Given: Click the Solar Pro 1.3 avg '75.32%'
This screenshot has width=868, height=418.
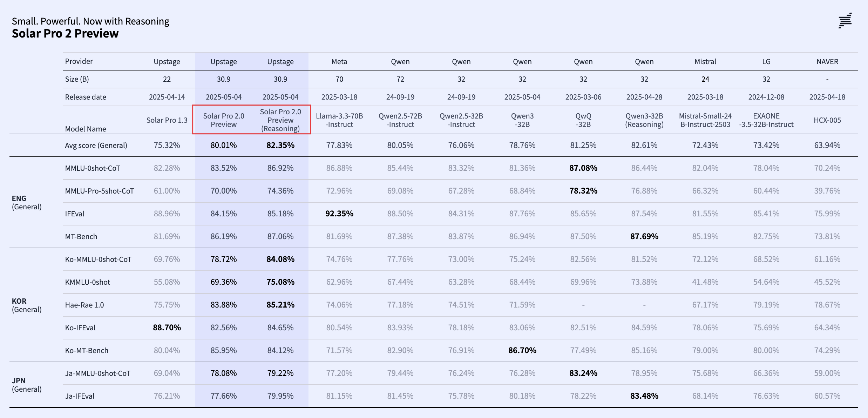Looking at the screenshot, I should click(x=167, y=145).
